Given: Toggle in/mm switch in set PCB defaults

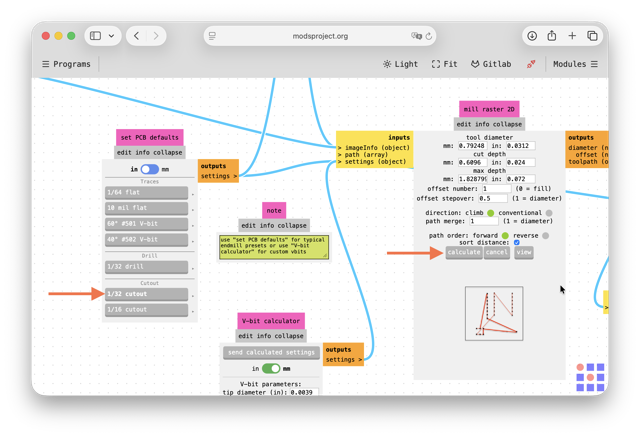Looking at the screenshot, I should point(149,169).
